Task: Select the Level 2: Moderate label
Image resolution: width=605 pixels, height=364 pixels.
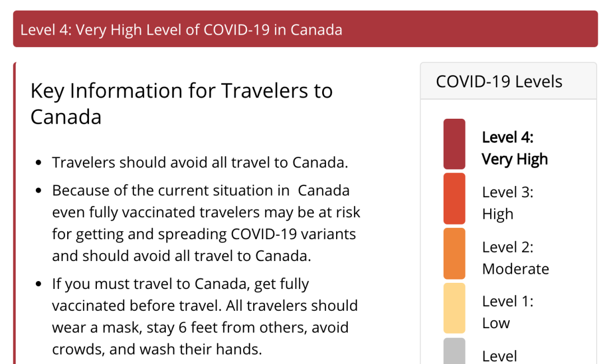Action: tap(515, 258)
